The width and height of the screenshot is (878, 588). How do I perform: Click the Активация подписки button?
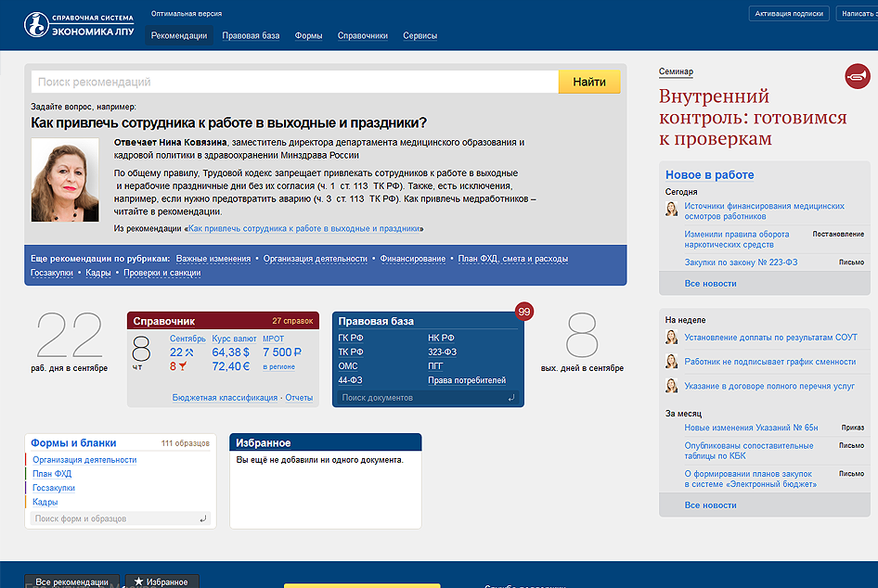tap(789, 14)
